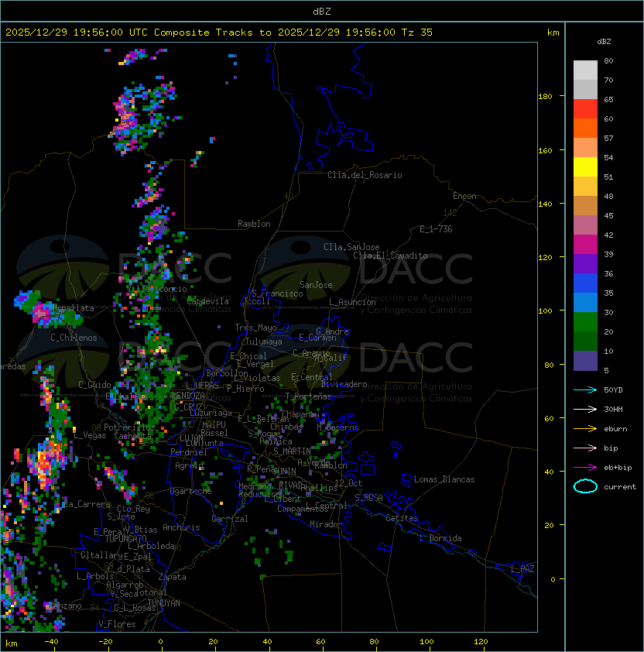This screenshot has width=644, height=652.
Task: Click the 'Capdevila' map label
Action: (208, 301)
